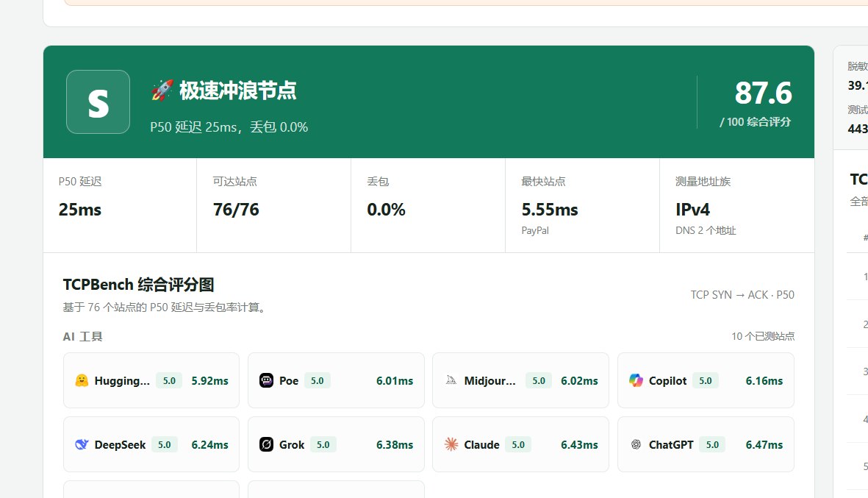Click the Hugging Face emoji icon
Viewport: 868px width, 498px height.
[82, 380]
